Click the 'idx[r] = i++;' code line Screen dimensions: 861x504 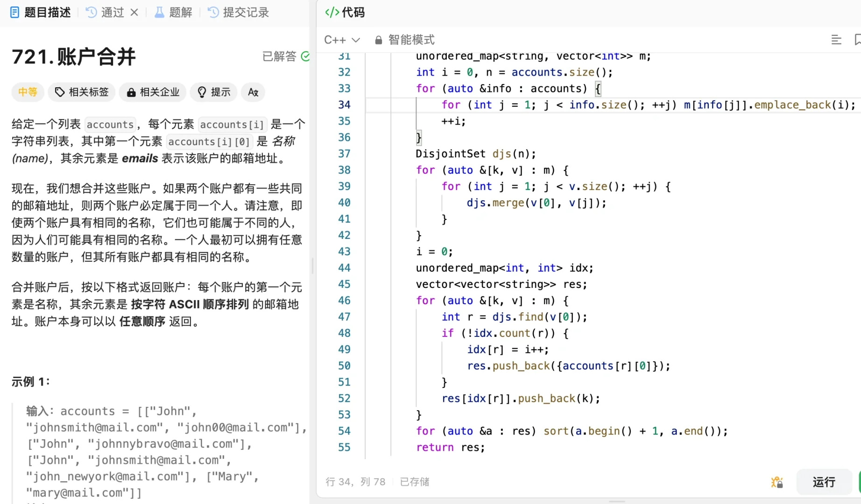tap(508, 350)
